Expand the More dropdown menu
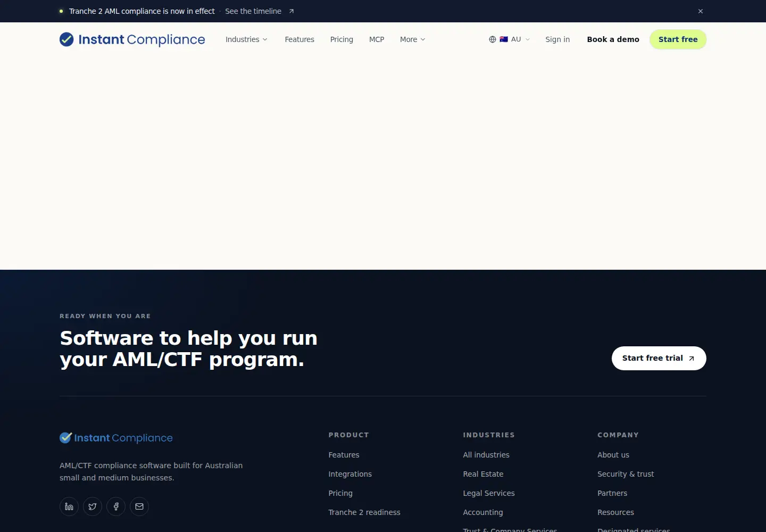The image size is (766, 532). point(413,39)
